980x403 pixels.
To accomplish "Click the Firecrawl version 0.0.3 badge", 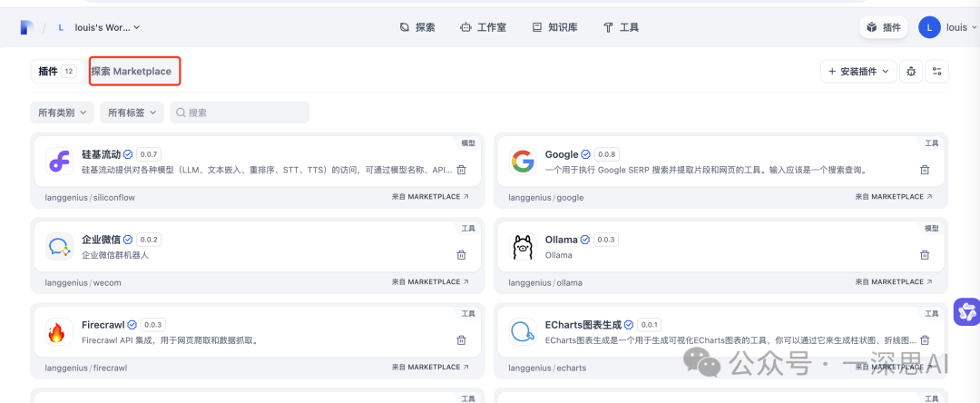I will click(153, 325).
